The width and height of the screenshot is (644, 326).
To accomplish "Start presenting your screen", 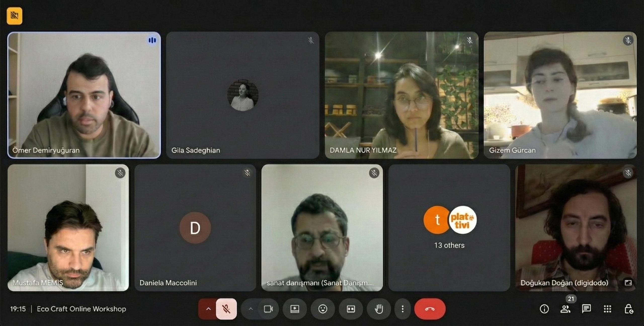I will [295, 309].
